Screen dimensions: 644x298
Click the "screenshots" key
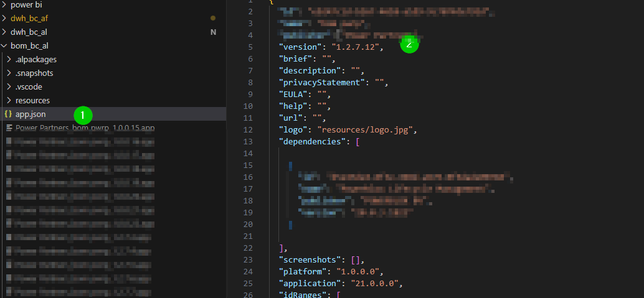310,260
